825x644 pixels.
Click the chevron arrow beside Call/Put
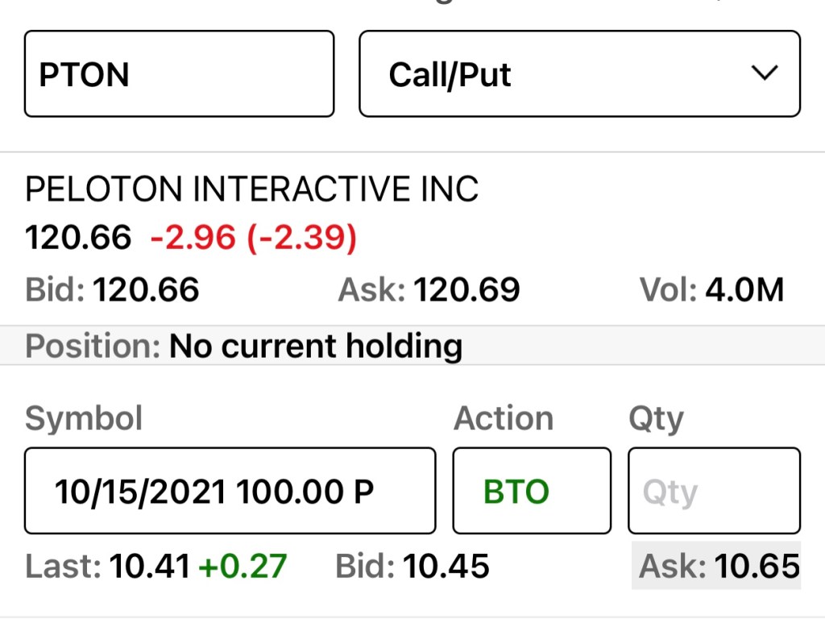[763, 73]
